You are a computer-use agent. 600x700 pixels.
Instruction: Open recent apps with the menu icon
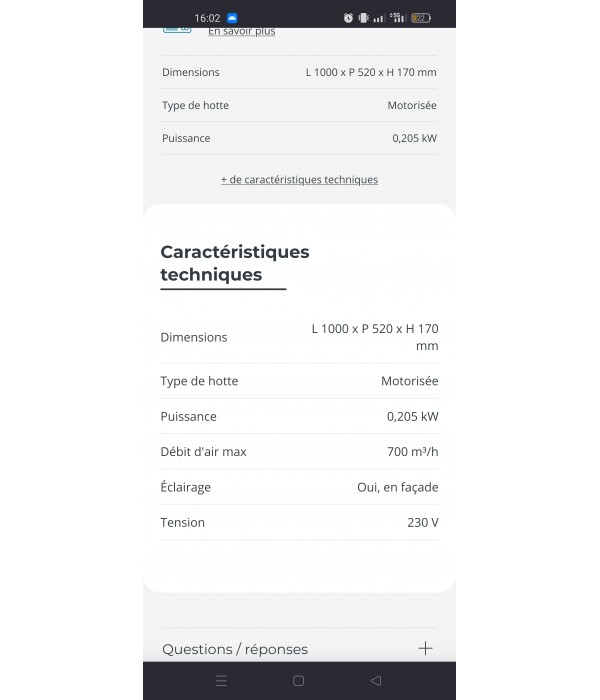tap(221, 681)
